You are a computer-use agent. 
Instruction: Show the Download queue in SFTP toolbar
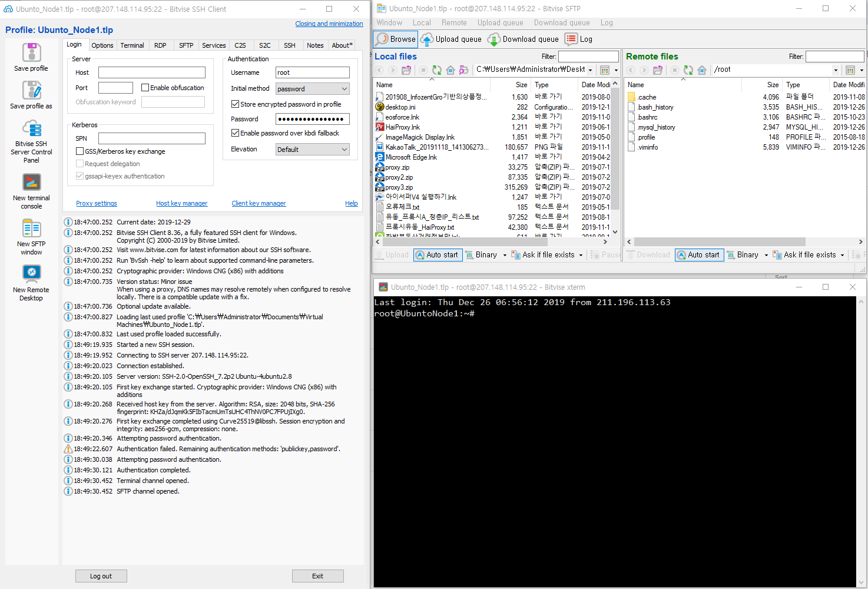click(523, 39)
